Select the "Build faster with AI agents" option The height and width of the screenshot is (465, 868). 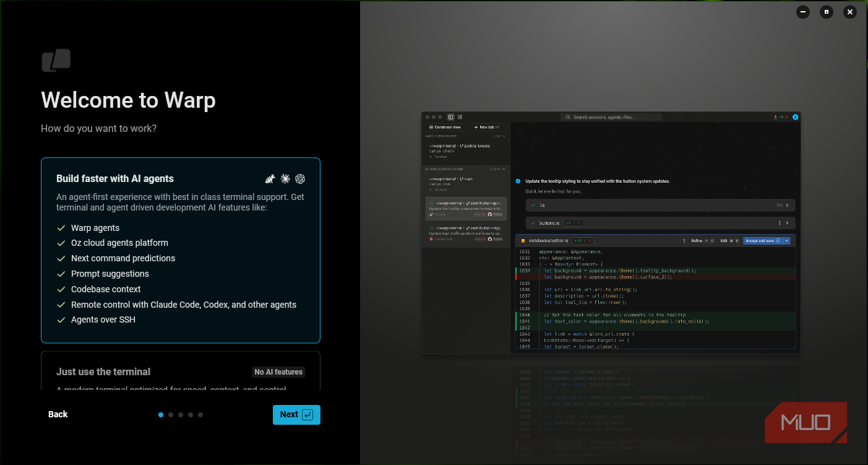coord(181,250)
